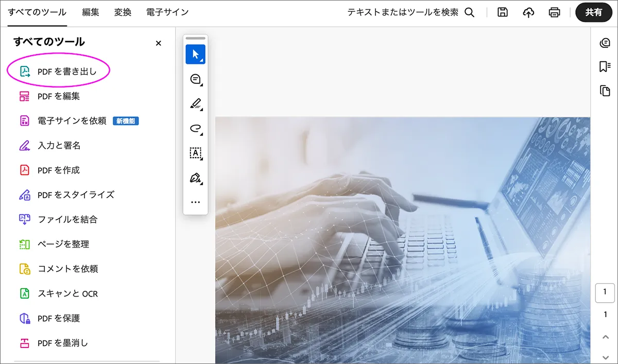Open the スキャンと OCR tool
The width and height of the screenshot is (618, 364).
click(x=58, y=294)
